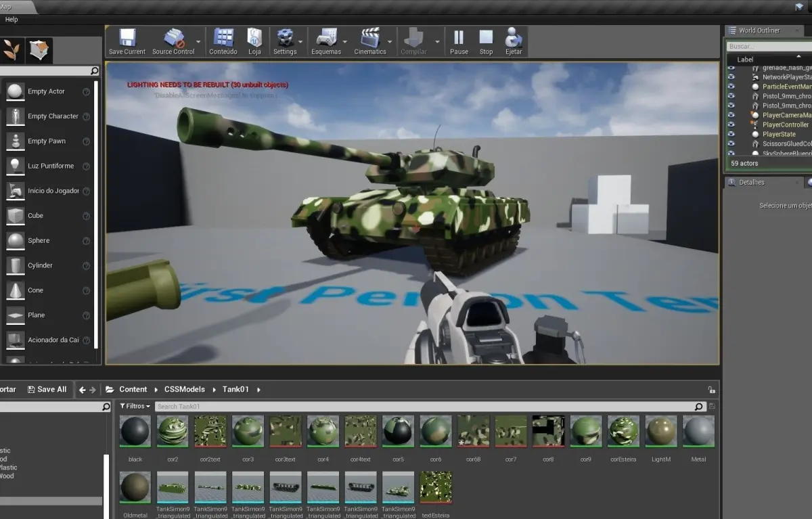The width and height of the screenshot is (812, 519).
Task: Open the CSSModels breadcrumb folder
Action: coord(185,390)
